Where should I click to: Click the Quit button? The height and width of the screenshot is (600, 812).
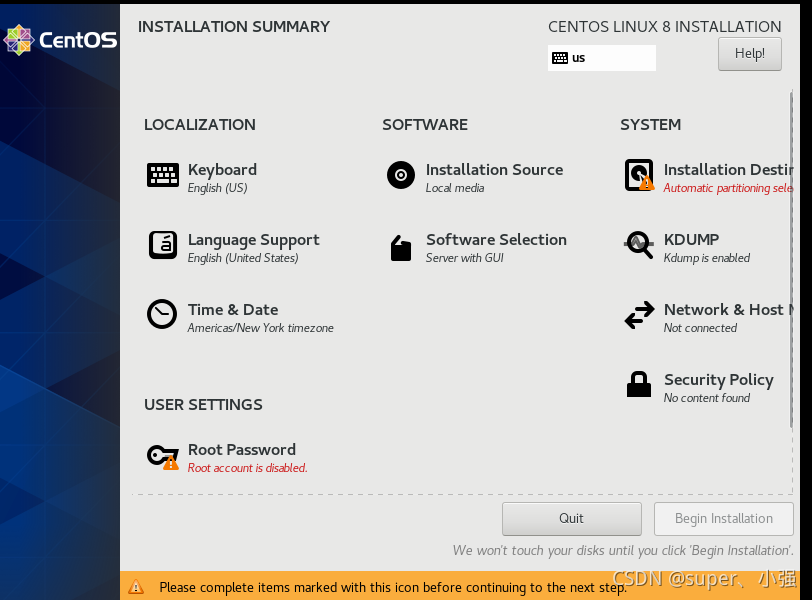pyautogui.click(x=572, y=519)
